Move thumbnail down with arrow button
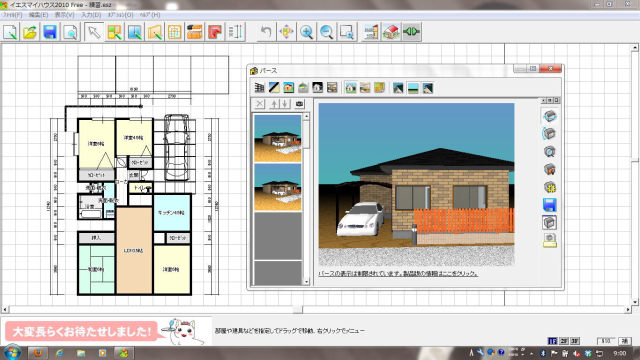This screenshot has height=360, width=640. [x=285, y=104]
